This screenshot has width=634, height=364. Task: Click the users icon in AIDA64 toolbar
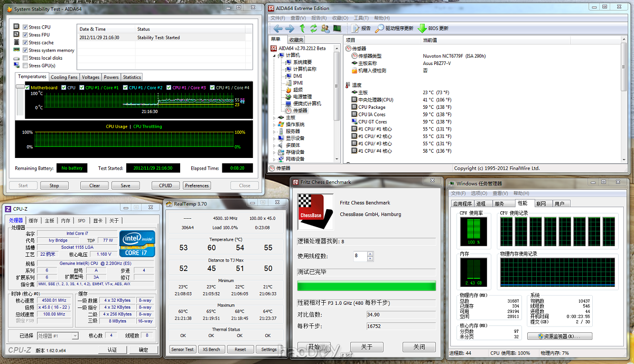(325, 29)
